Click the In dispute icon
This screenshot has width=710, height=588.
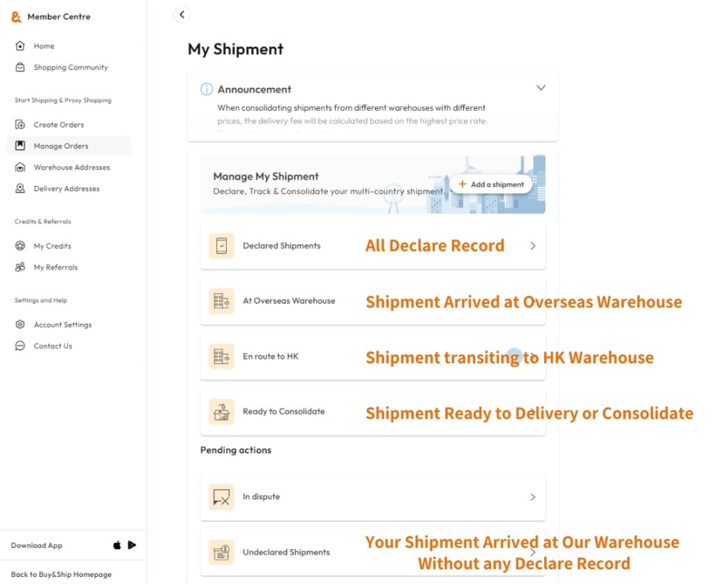221,497
